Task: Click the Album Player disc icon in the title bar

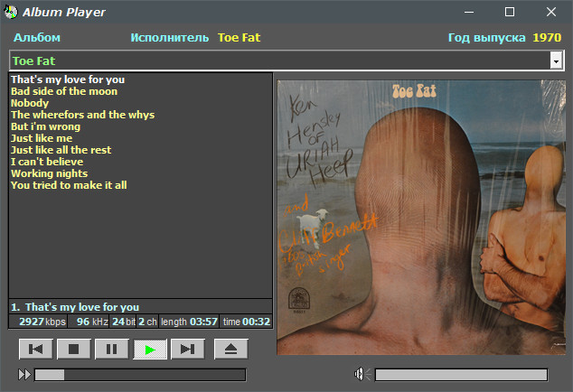Action: (11, 12)
